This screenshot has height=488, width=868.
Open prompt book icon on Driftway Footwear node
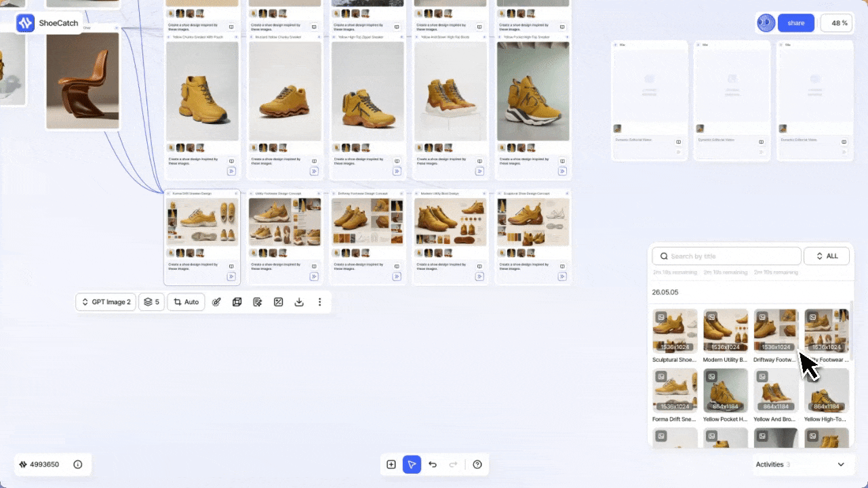click(x=397, y=266)
